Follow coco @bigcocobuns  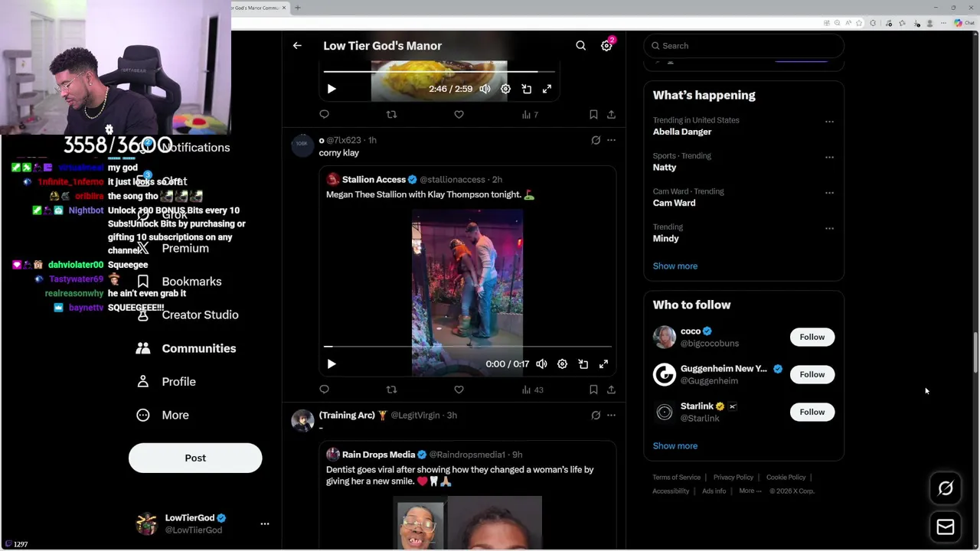pyautogui.click(x=812, y=337)
